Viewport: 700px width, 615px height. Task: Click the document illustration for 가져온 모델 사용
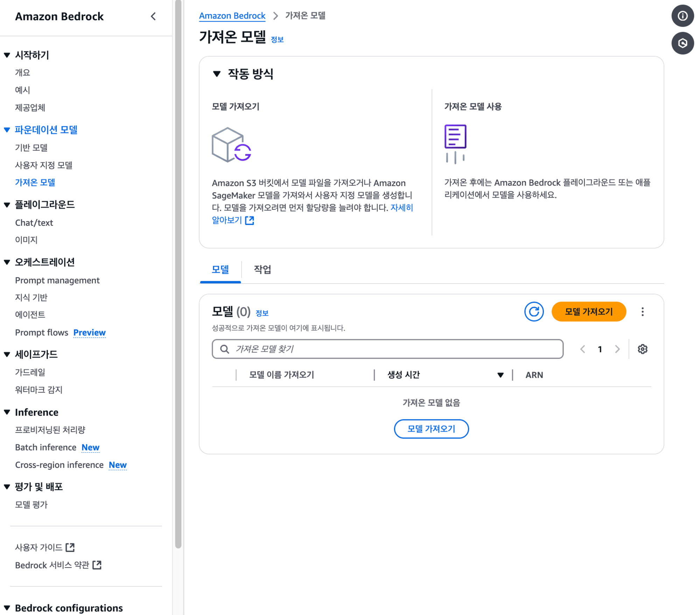[455, 144]
